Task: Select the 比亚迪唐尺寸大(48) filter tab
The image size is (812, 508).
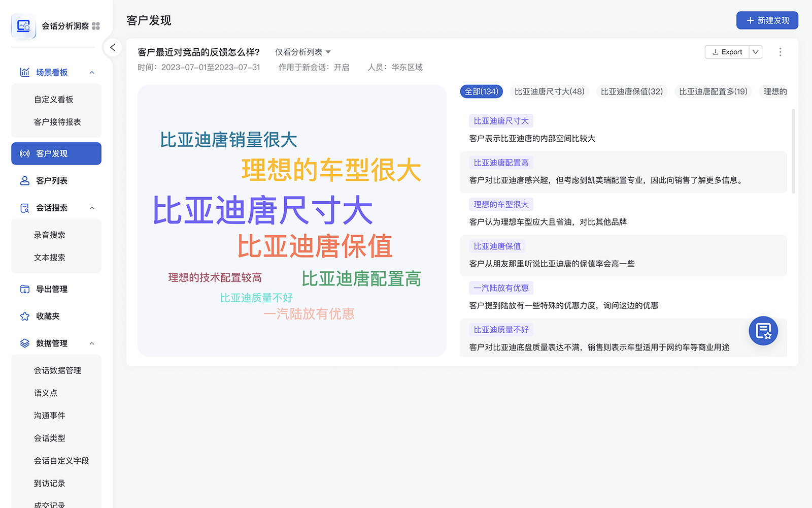Action: coord(549,91)
